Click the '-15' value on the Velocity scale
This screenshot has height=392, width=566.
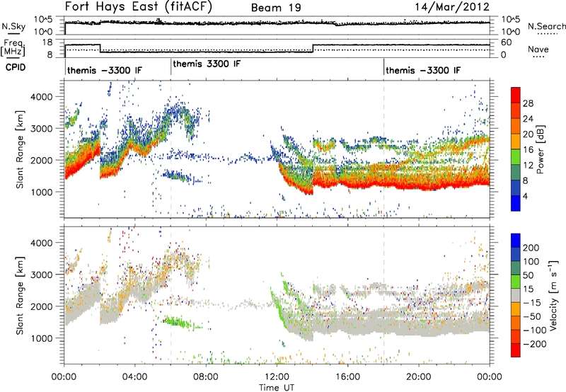coord(532,303)
